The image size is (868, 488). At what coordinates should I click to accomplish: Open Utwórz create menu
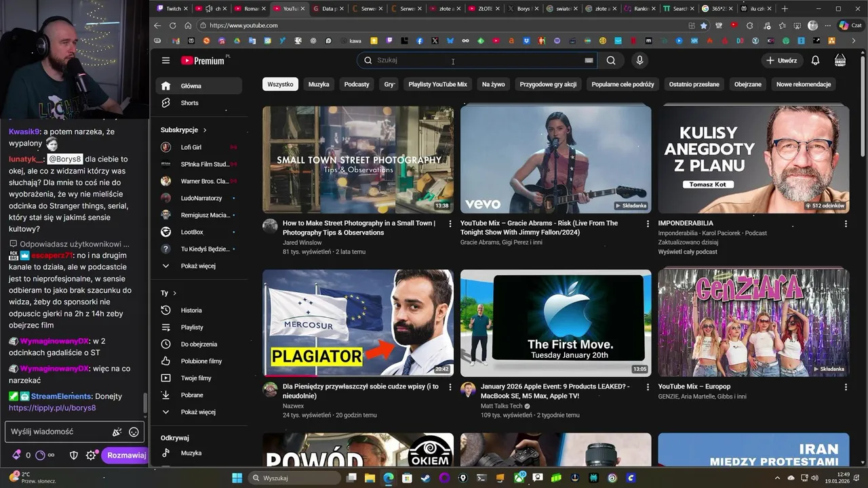(x=781, y=60)
